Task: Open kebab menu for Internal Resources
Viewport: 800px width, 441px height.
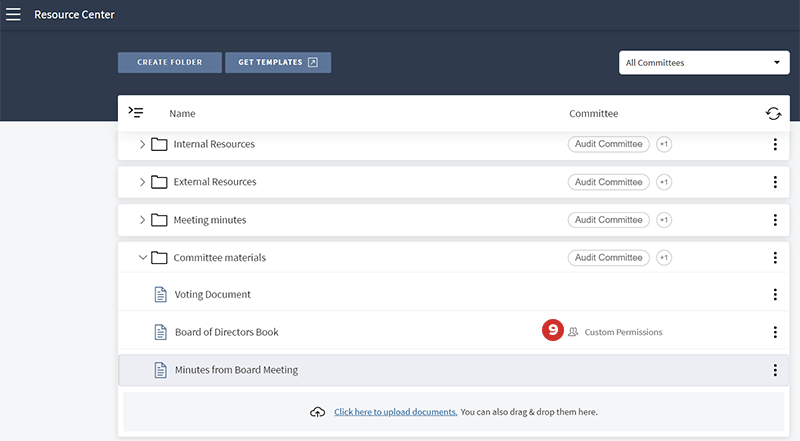Action: point(775,145)
